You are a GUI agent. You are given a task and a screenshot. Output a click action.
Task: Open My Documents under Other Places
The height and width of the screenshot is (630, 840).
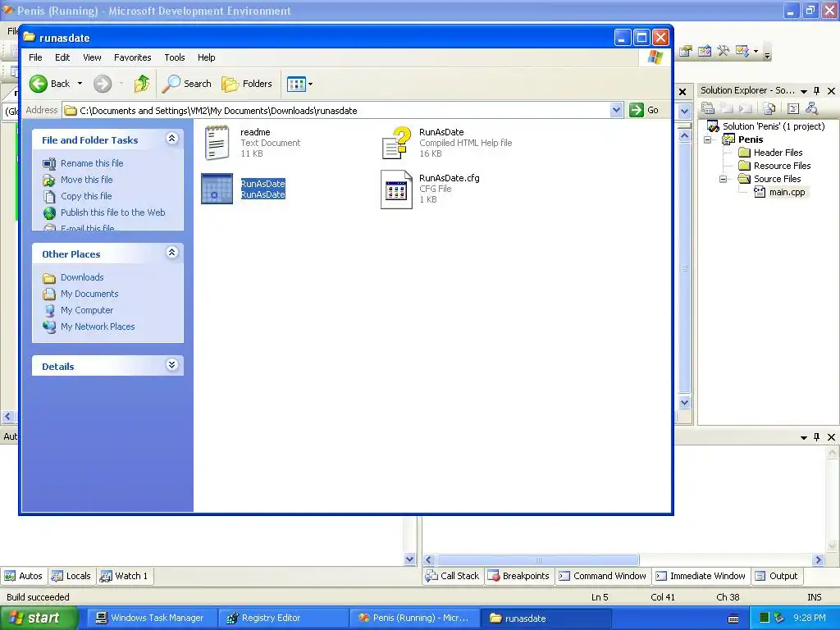pyautogui.click(x=89, y=294)
